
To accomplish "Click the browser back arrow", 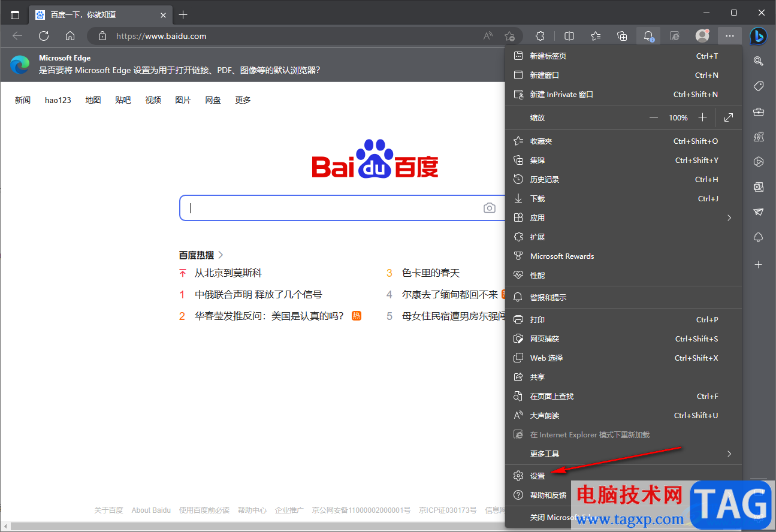I will [x=17, y=36].
